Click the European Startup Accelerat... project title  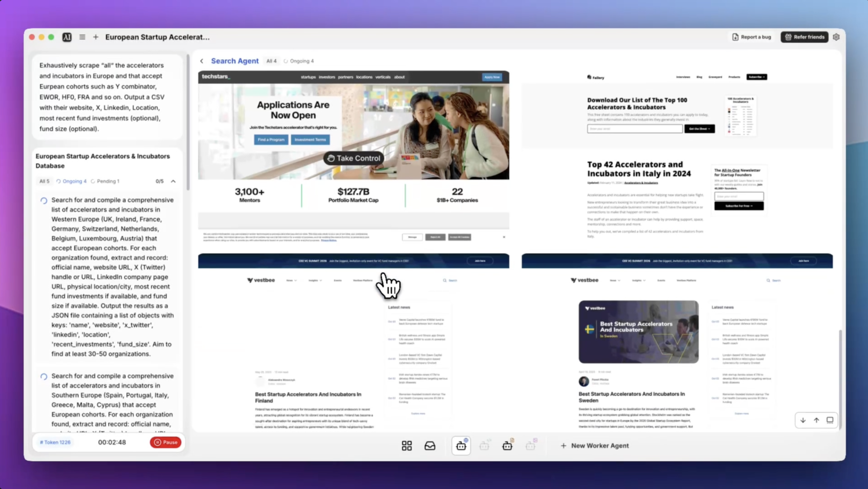pyautogui.click(x=157, y=37)
